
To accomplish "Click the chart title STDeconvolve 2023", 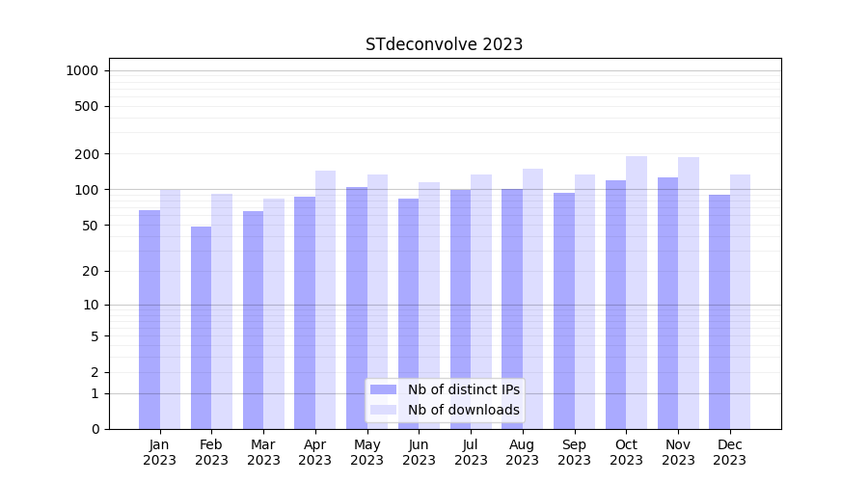I will [x=444, y=44].
